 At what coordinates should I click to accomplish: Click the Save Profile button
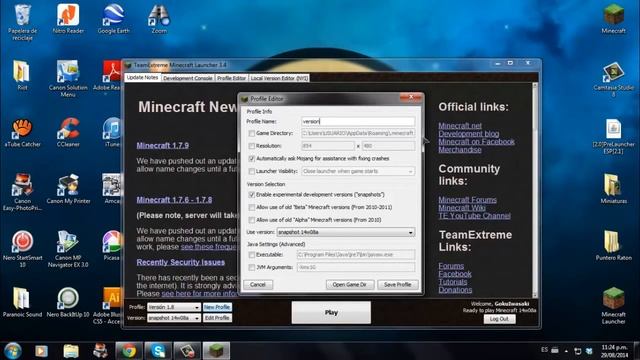pos(398,285)
